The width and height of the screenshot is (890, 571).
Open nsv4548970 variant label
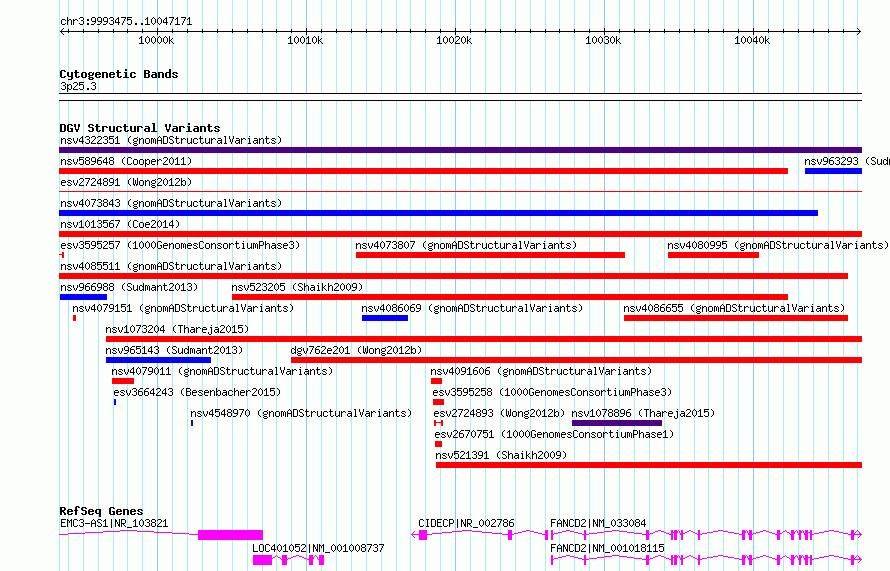301,413
